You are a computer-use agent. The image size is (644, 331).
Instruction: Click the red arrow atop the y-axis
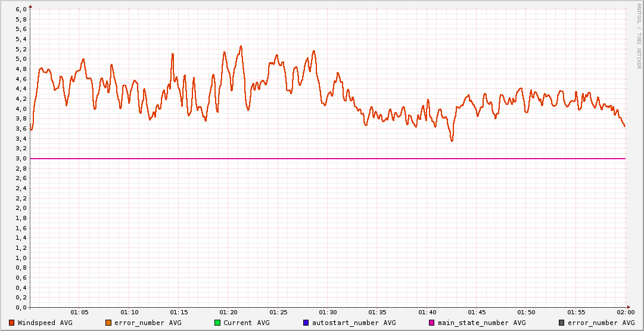(30, 7)
